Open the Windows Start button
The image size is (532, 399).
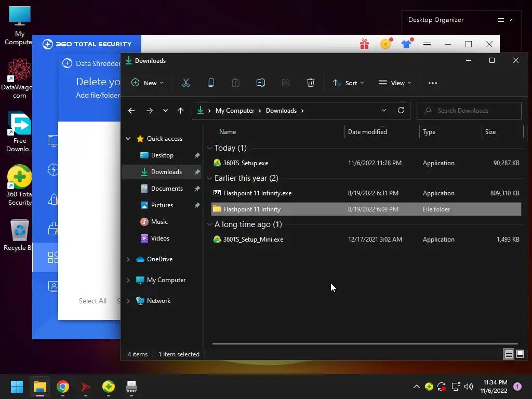(17, 387)
